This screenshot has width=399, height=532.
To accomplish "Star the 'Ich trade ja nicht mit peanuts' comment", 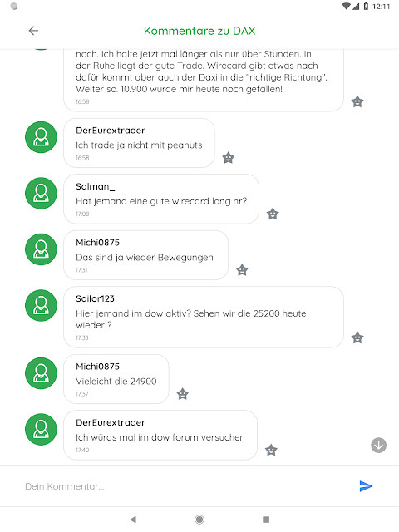I will [229, 158].
